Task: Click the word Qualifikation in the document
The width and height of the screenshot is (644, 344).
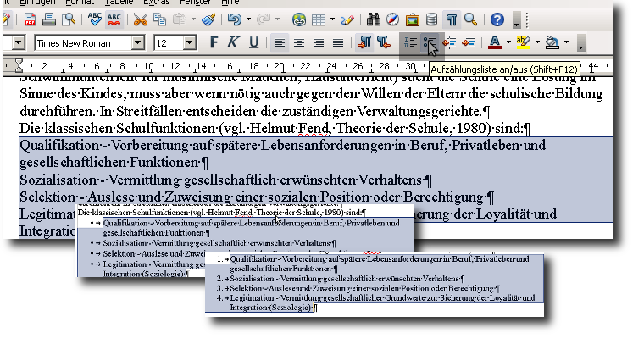Action: click(56, 146)
